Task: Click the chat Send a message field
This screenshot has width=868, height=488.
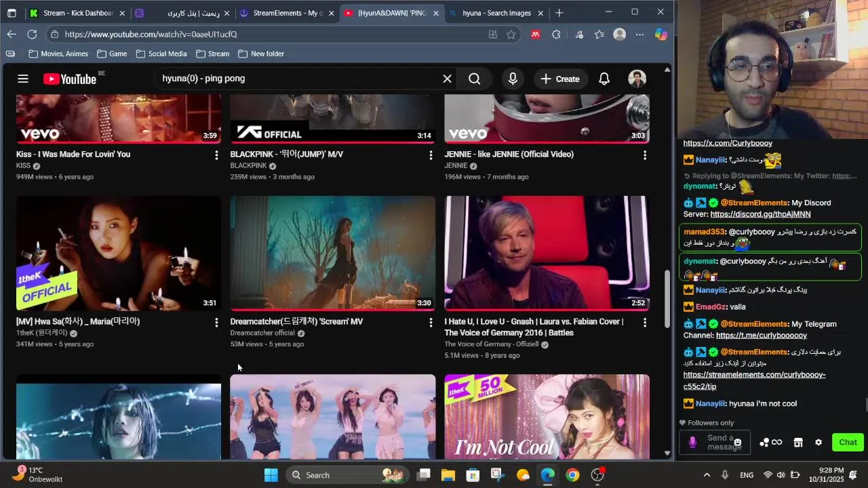Action: tap(715, 443)
